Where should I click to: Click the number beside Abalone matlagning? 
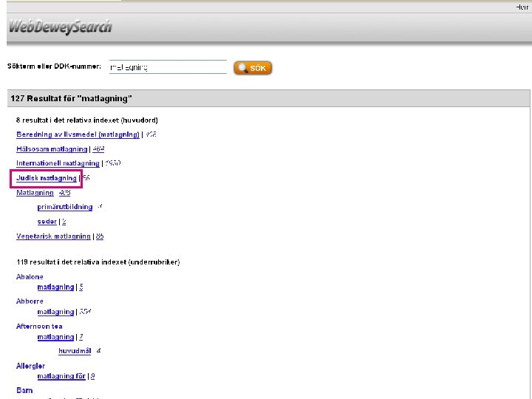[81, 287]
